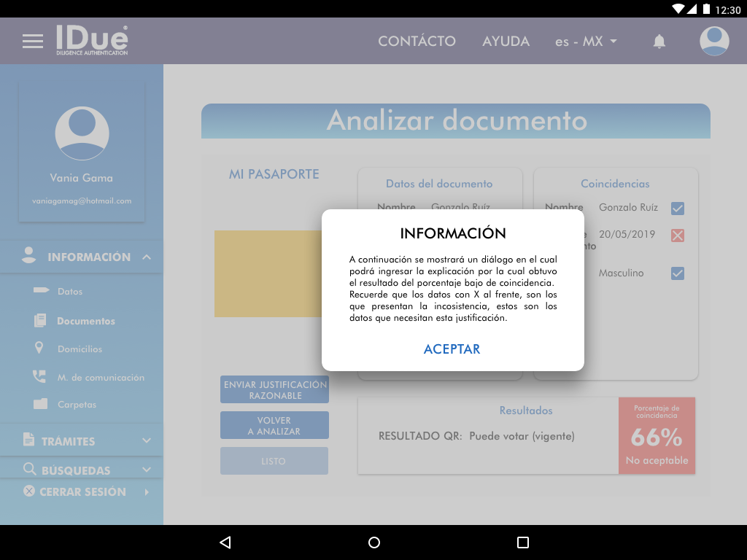
Task: Open the es - MX language dropdown
Action: (586, 42)
